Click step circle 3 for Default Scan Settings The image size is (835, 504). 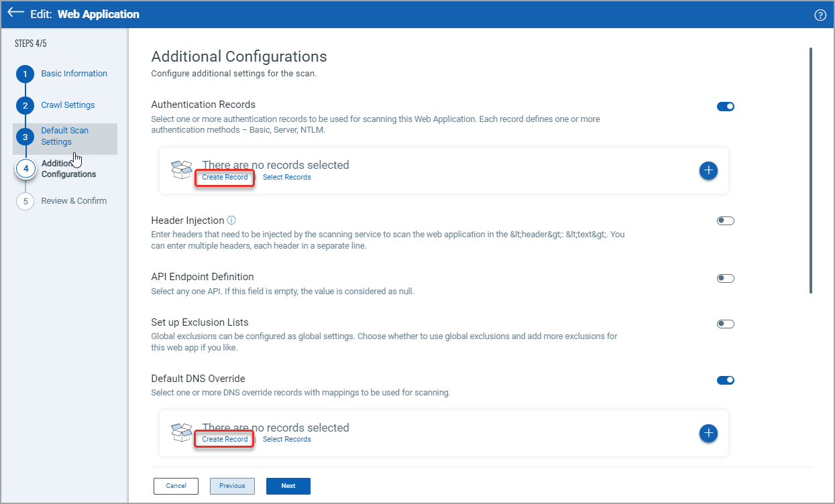[25, 136]
